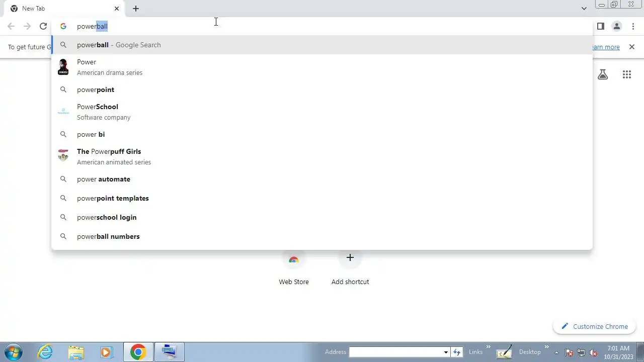
Task: Select the powerschool login suggestion
Action: pyautogui.click(x=322, y=217)
